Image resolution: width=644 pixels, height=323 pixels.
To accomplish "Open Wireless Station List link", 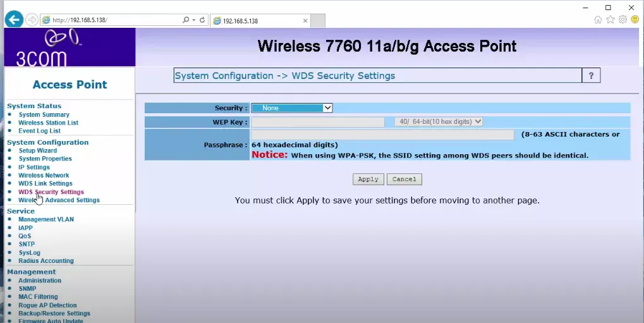I will 48,123.
